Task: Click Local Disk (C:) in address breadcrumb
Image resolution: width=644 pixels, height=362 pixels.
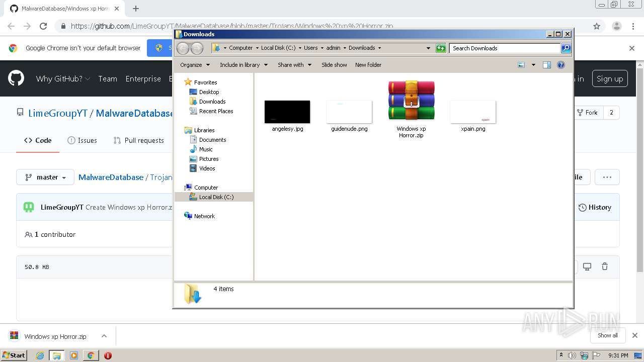Action: (278, 48)
